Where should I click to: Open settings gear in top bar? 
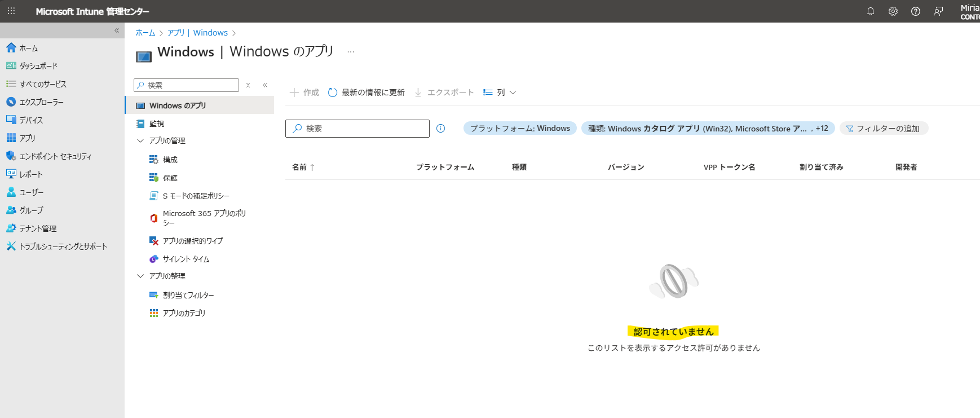pyautogui.click(x=893, y=11)
